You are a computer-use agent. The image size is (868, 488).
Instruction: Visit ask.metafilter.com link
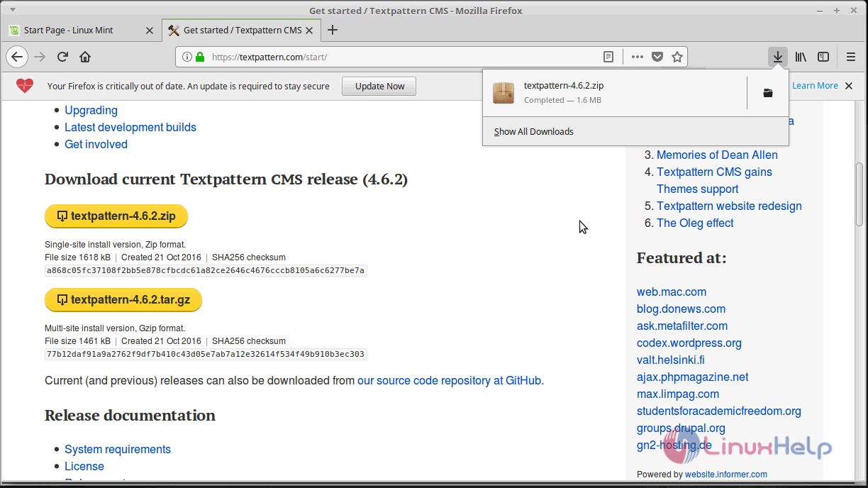682,326
